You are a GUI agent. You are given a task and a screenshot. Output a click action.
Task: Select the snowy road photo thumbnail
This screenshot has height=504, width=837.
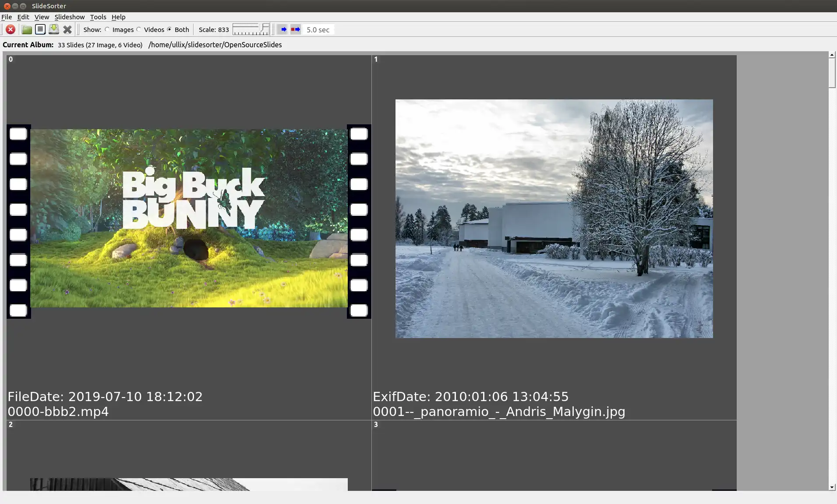click(x=554, y=219)
